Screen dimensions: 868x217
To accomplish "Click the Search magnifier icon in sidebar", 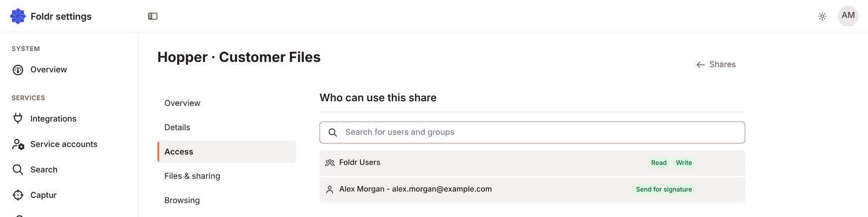I will click(x=18, y=170).
